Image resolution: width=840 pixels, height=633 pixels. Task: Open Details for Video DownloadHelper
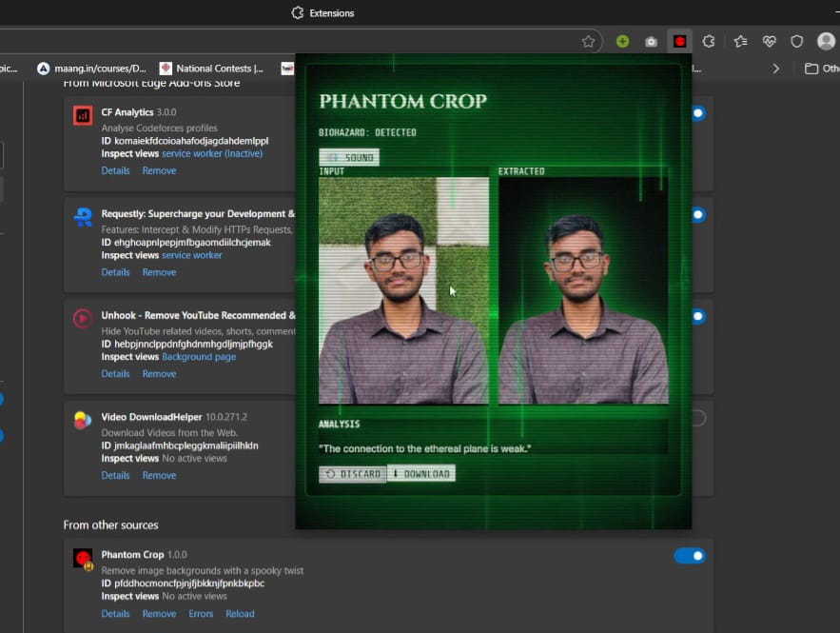coord(116,475)
